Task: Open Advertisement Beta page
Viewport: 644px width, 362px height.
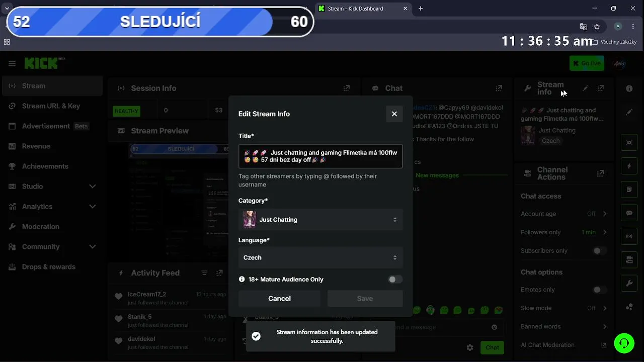Action: point(52,126)
